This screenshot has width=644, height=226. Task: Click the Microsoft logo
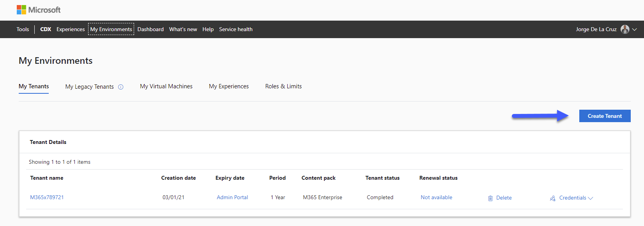(39, 10)
